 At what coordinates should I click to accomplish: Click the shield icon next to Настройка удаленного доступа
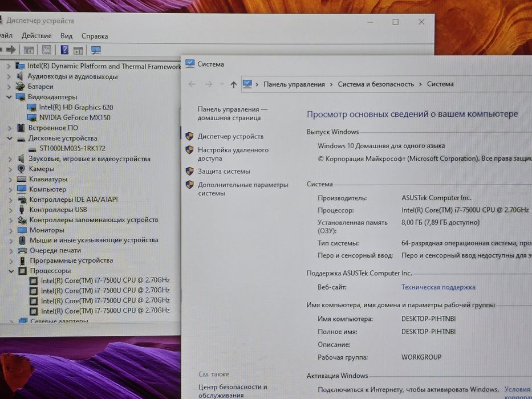coord(190,150)
